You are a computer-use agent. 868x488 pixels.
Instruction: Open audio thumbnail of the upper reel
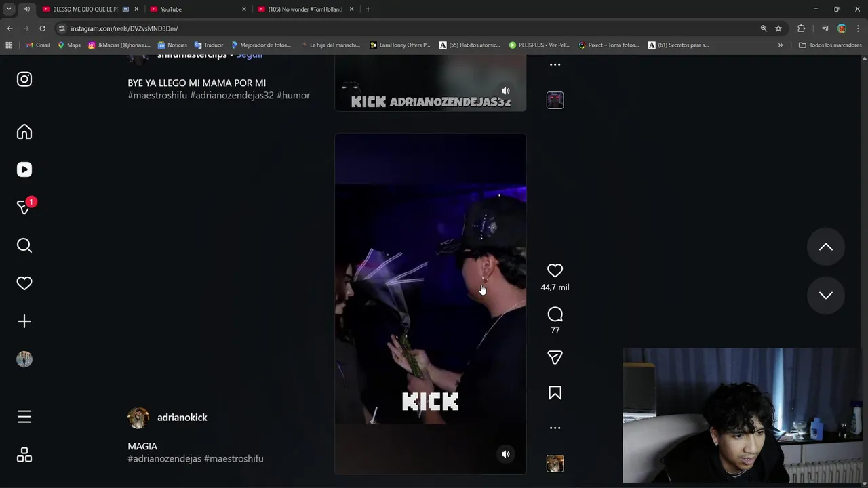(555, 100)
